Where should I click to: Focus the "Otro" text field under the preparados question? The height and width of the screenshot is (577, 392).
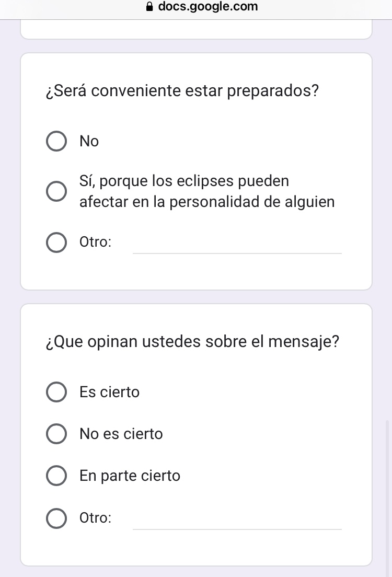237,245
